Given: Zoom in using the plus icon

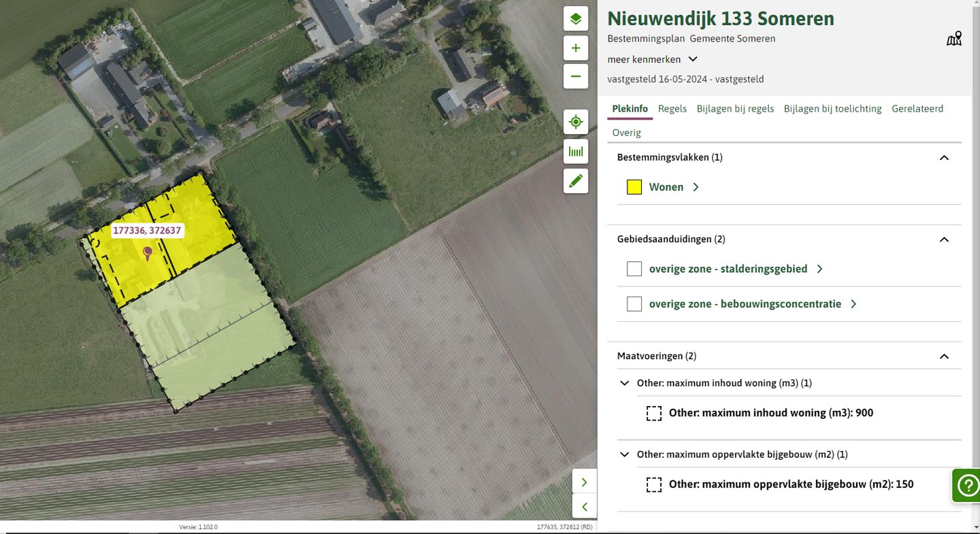Looking at the screenshot, I should 575,48.
